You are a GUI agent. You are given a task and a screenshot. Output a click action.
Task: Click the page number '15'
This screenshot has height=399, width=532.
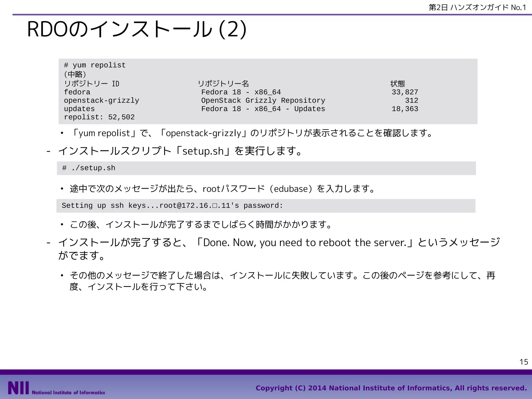tap(524, 362)
